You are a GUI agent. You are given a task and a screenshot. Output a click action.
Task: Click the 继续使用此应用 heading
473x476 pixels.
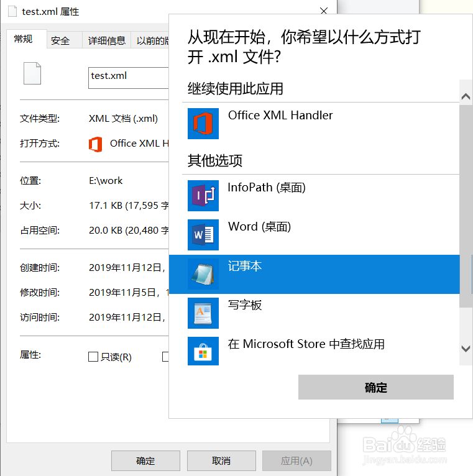click(x=236, y=89)
